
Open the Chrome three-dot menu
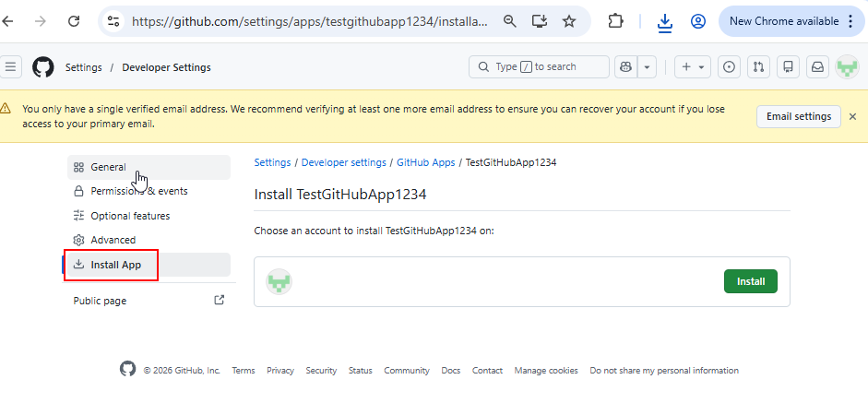point(850,21)
